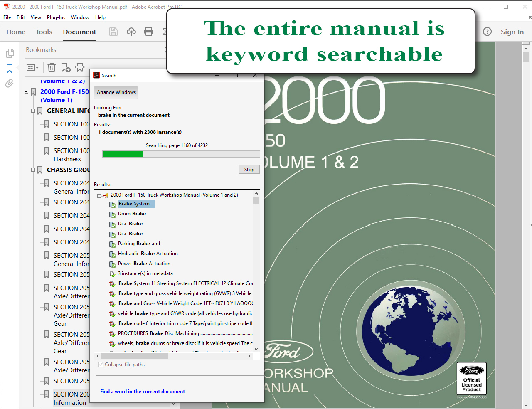Screen dimensions: 532x409
Task: Open the View menu
Action: coord(36,17)
